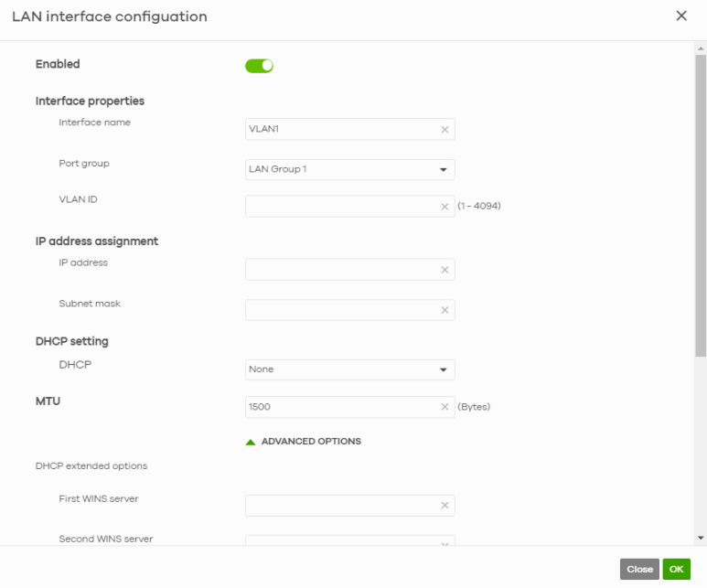The height and width of the screenshot is (588, 707).
Task: Clear the MTU value using X icon
Action: click(x=445, y=407)
